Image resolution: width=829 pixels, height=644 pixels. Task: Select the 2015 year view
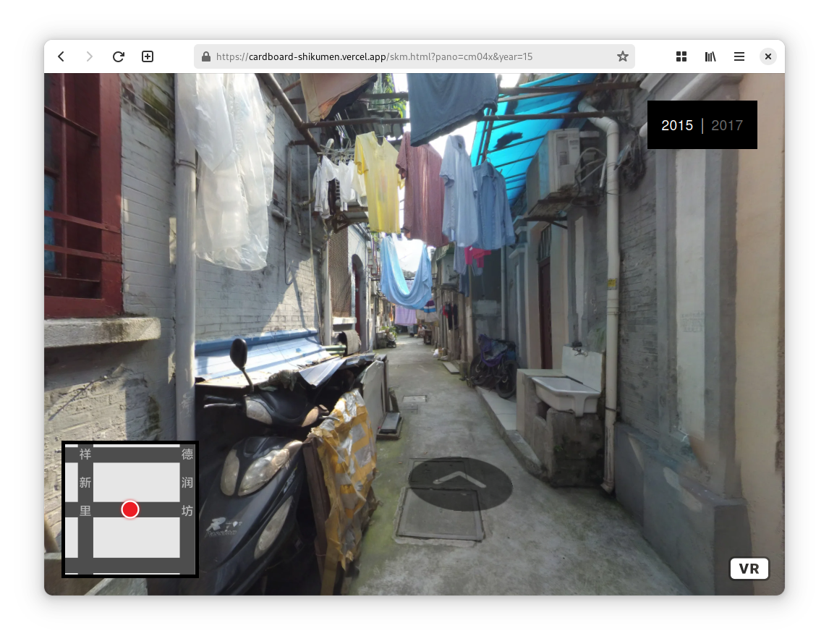pos(677,125)
